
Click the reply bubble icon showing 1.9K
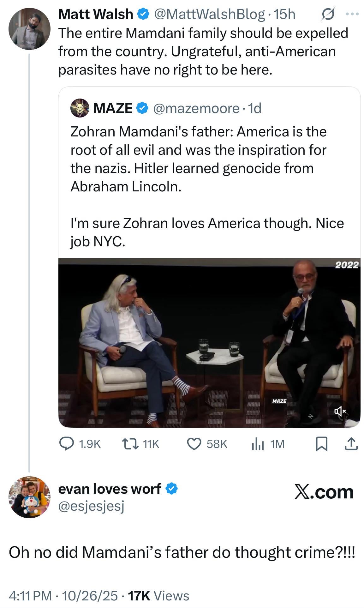coord(67,444)
